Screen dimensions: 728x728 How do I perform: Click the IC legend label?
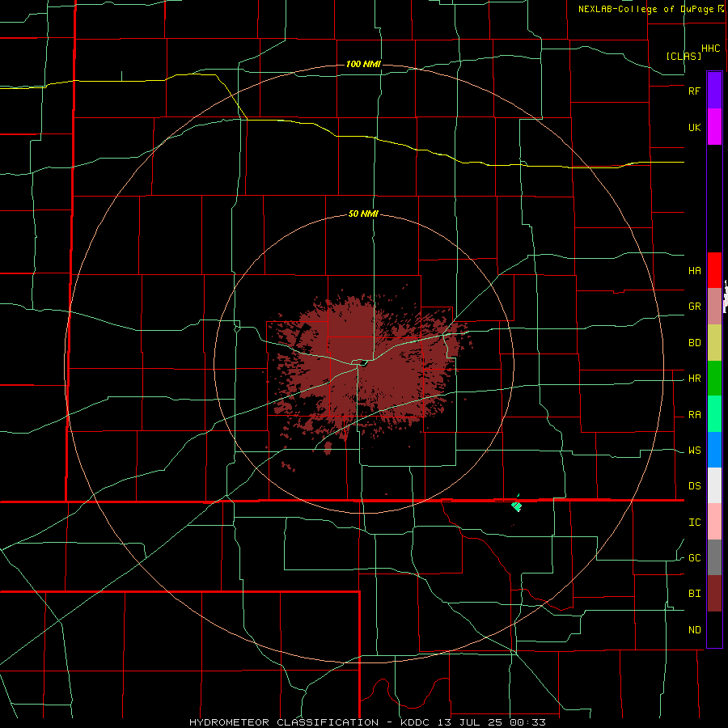click(x=694, y=523)
